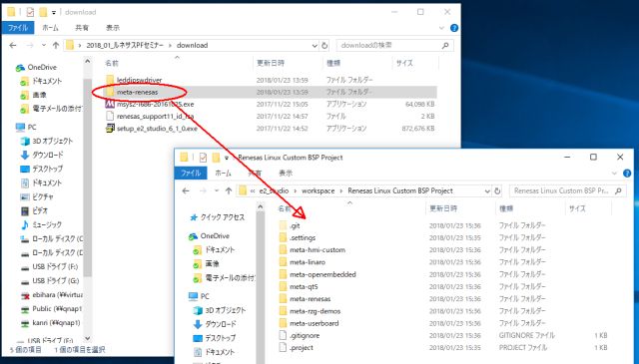This screenshot has width=639, height=364.
Task: Click refresh icon beside download address bar
Action: click(324, 45)
